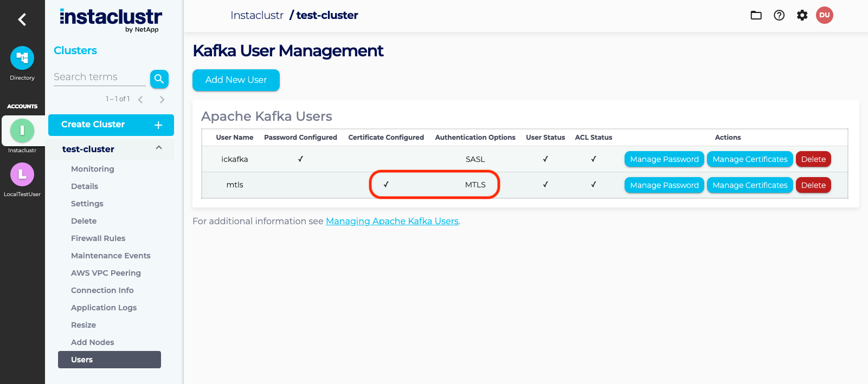
Task: Open Connection Info menu item
Action: tap(102, 290)
